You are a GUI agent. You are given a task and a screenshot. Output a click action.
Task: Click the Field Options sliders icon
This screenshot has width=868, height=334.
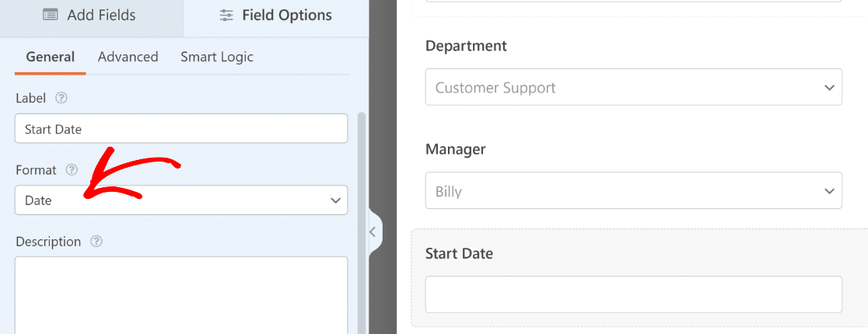(226, 15)
